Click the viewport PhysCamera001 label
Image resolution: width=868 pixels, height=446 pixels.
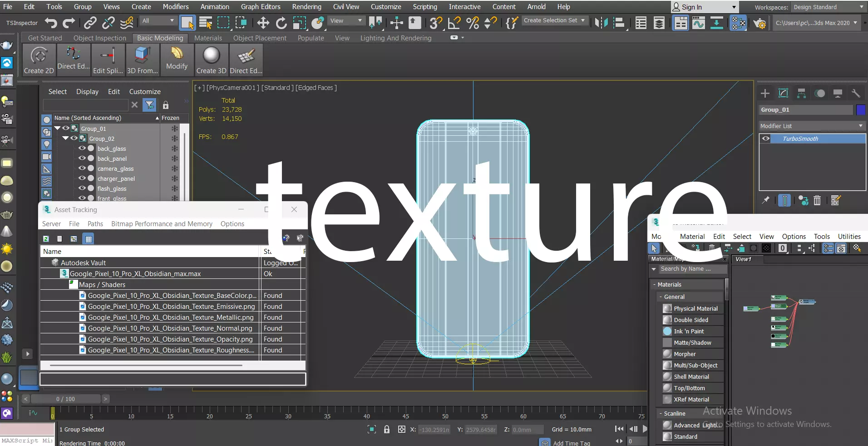tap(233, 88)
